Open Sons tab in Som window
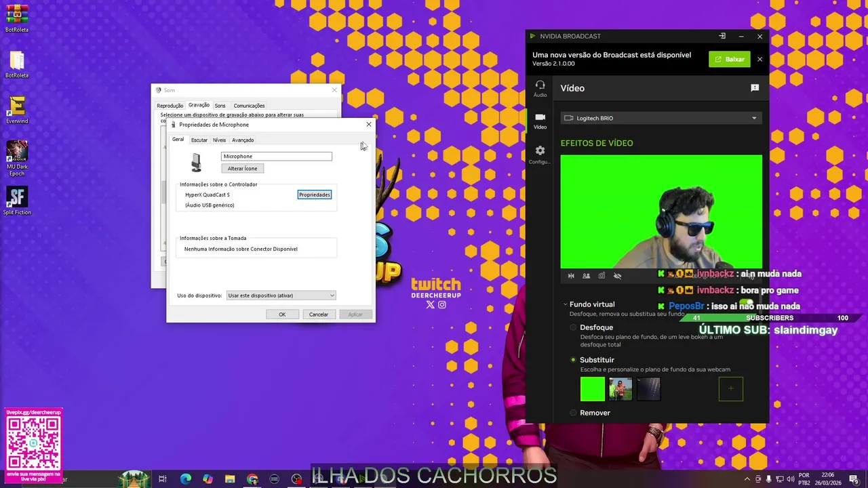 (220, 106)
